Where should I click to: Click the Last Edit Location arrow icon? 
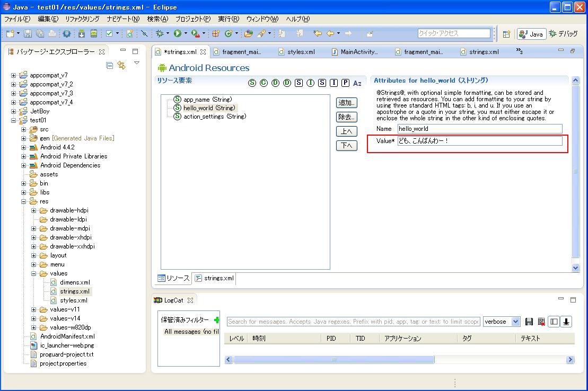[317, 34]
